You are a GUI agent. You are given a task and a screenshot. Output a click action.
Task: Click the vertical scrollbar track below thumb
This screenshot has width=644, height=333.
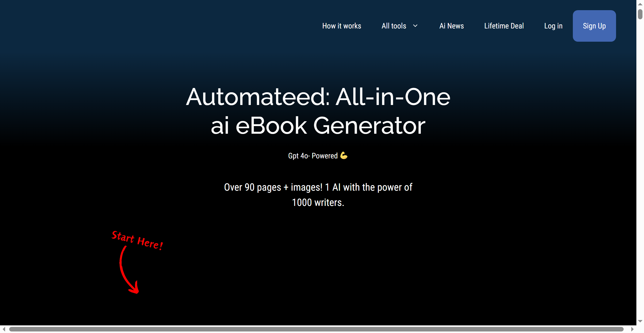click(640, 168)
